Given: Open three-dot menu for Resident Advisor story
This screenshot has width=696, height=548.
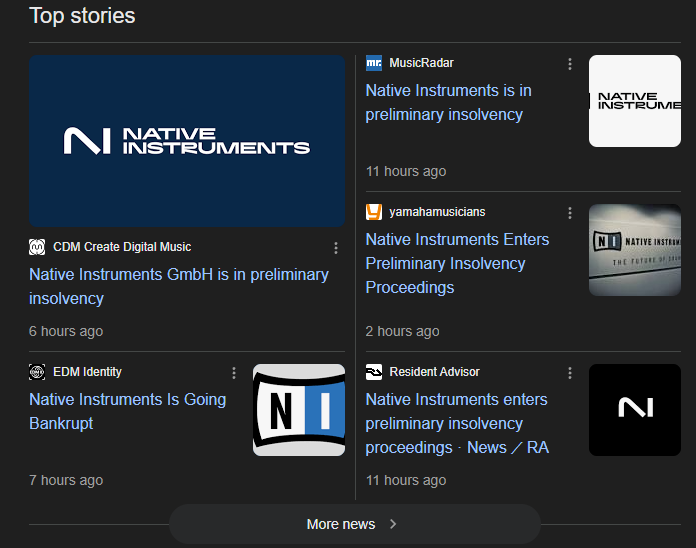Looking at the screenshot, I should coord(570,373).
